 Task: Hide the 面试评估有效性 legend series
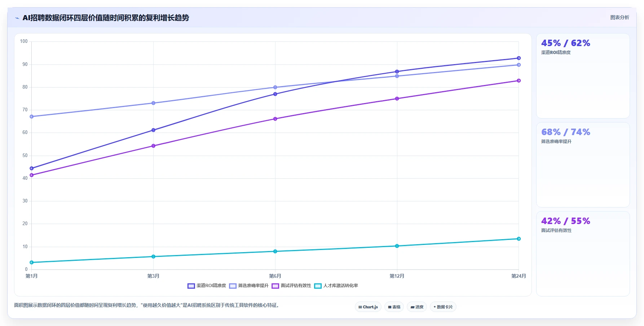pyautogui.click(x=291, y=286)
